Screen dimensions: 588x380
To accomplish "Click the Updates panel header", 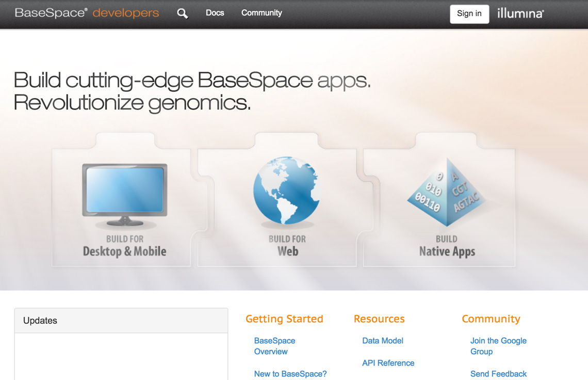I will point(40,321).
